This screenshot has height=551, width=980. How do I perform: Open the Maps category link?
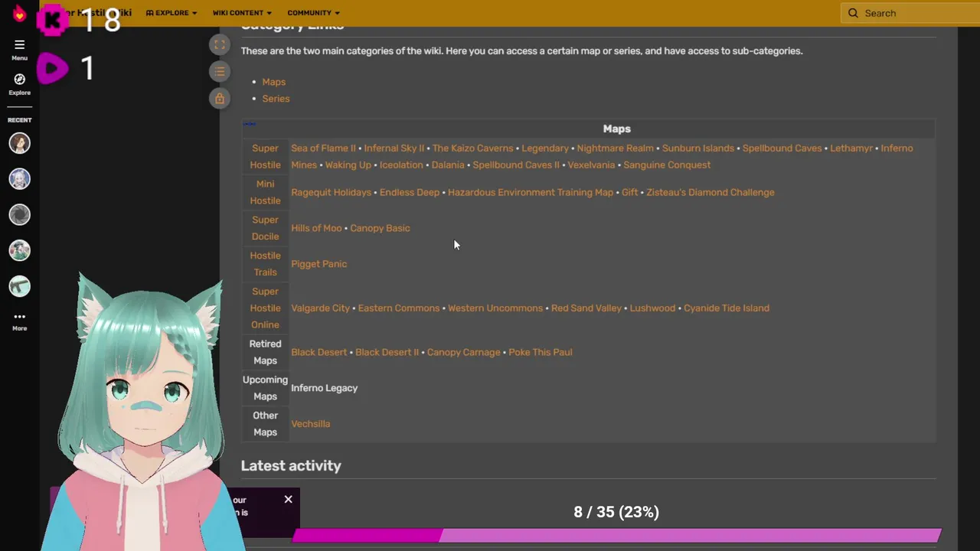pyautogui.click(x=273, y=82)
